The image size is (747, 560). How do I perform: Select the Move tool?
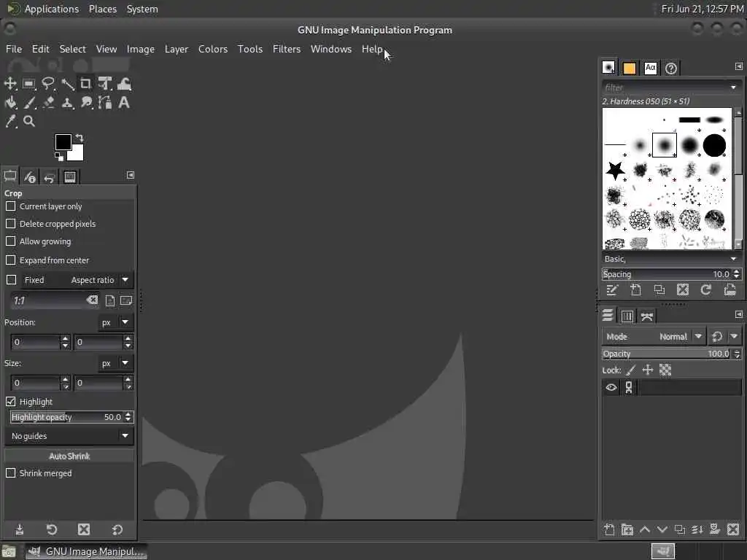[x=10, y=84]
